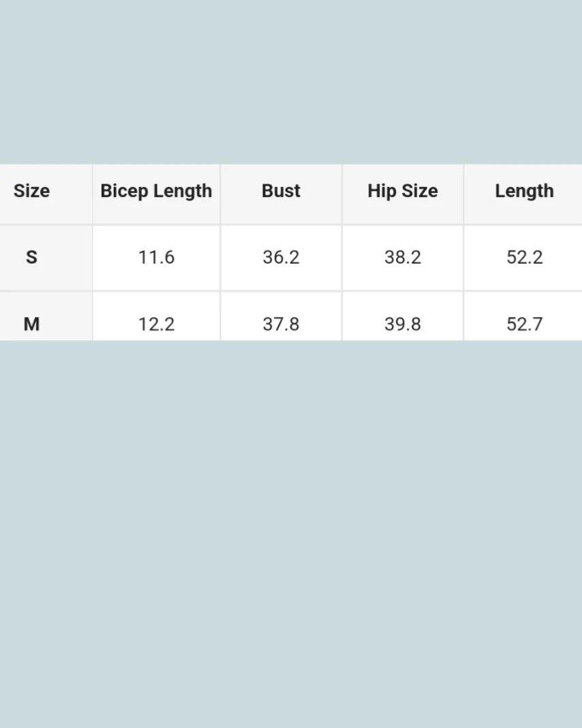582x728 pixels.
Task: Select the Hip Size column header
Action: pos(403,192)
